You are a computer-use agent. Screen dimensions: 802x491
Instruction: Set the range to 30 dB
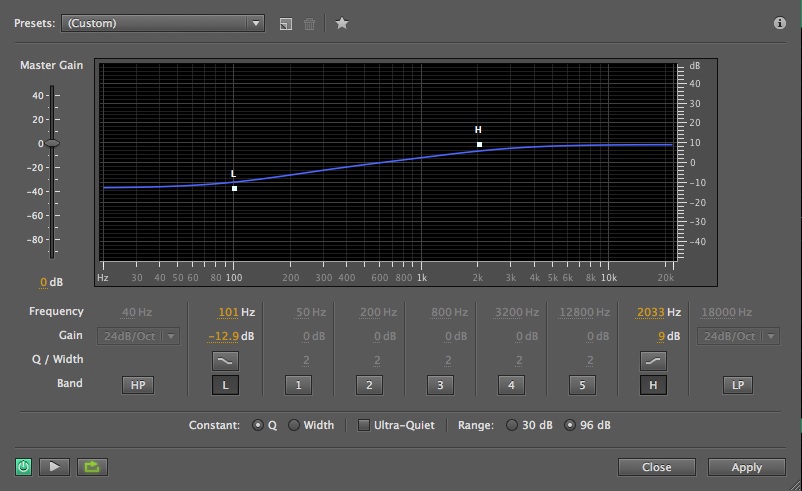click(513, 425)
